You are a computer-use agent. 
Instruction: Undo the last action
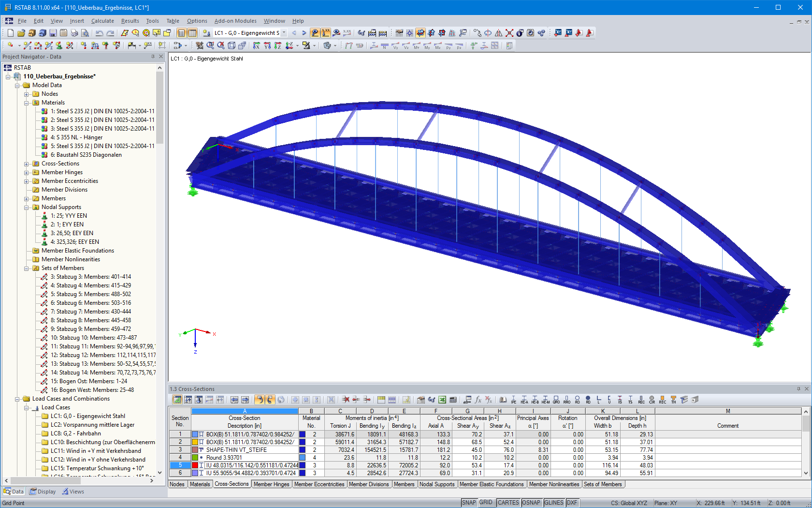point(100,33)
